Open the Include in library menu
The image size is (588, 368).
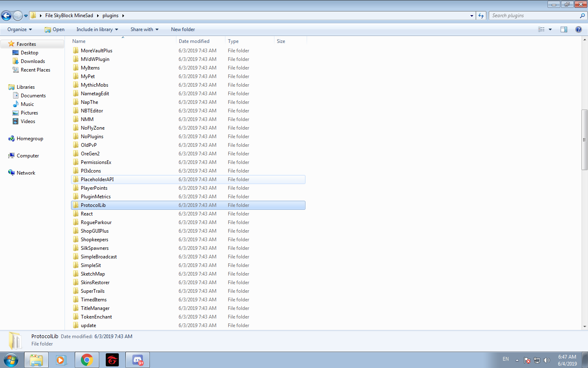(97, 29)
